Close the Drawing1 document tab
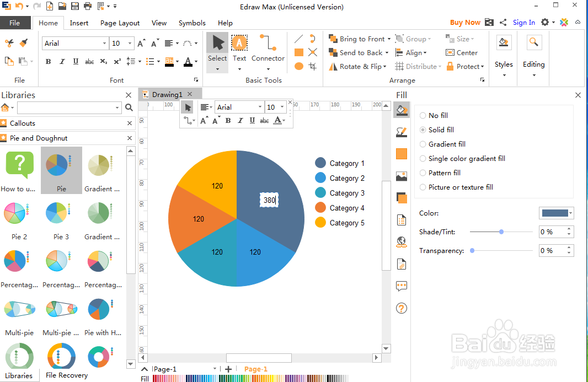The image size is (588, 382). (x=190, y=94)
